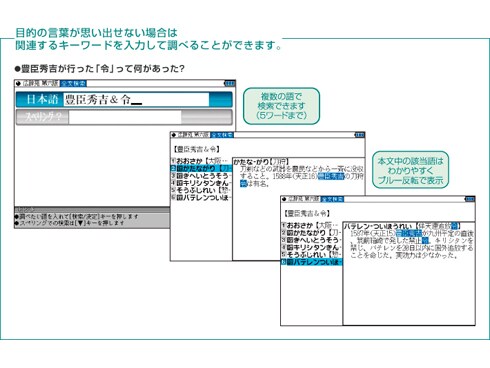Click the battery icon on the first search screen
Image resolution: width=490 pixels, height=368 pixels.
coord(230,83)
